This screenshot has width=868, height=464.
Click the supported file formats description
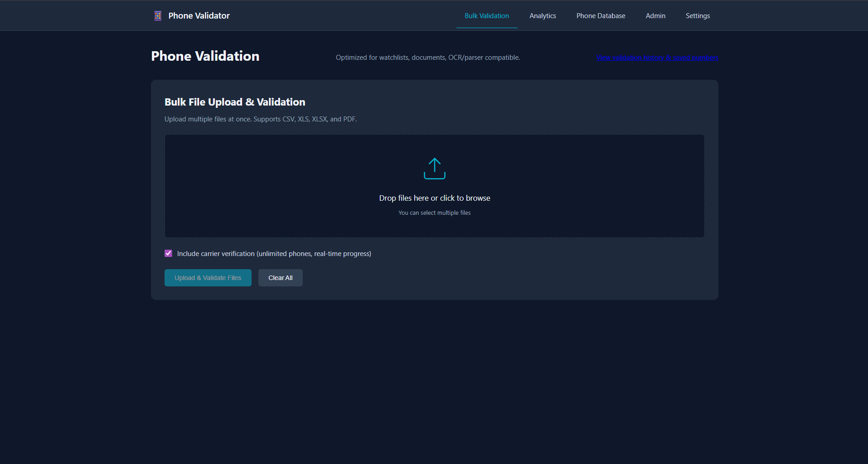[x=260, y=119]
